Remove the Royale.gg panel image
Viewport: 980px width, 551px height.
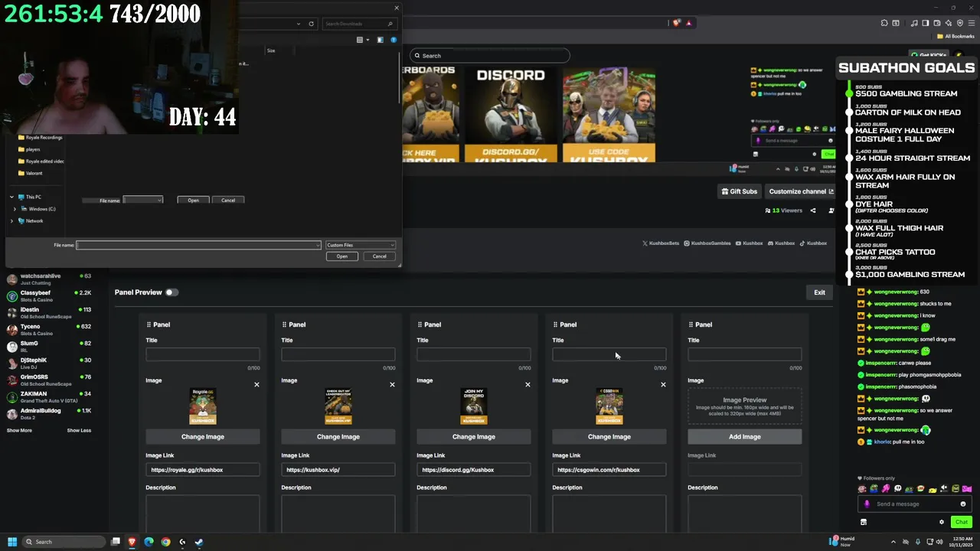point(256,384)
